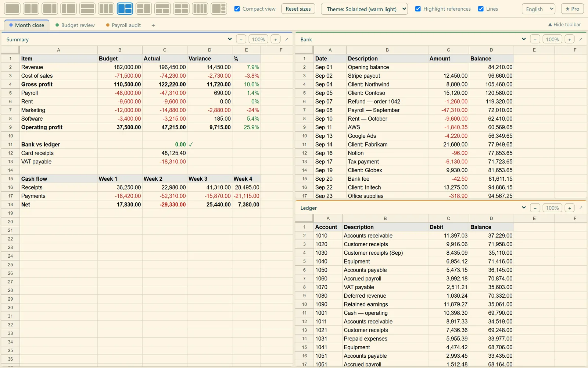Screen dimensions: 588x368
Task: Expand the Ledger sheet selector chevron
Action: pyautogui.click(x=524, y=208)
